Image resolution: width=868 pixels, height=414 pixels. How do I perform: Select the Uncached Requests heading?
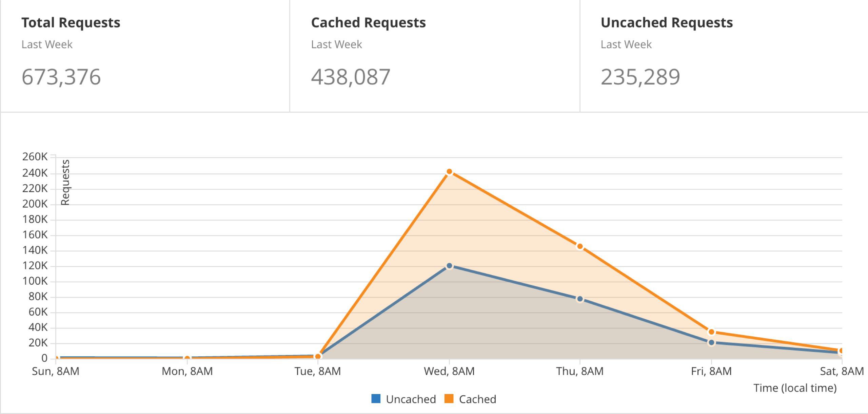tap(667, 23)
